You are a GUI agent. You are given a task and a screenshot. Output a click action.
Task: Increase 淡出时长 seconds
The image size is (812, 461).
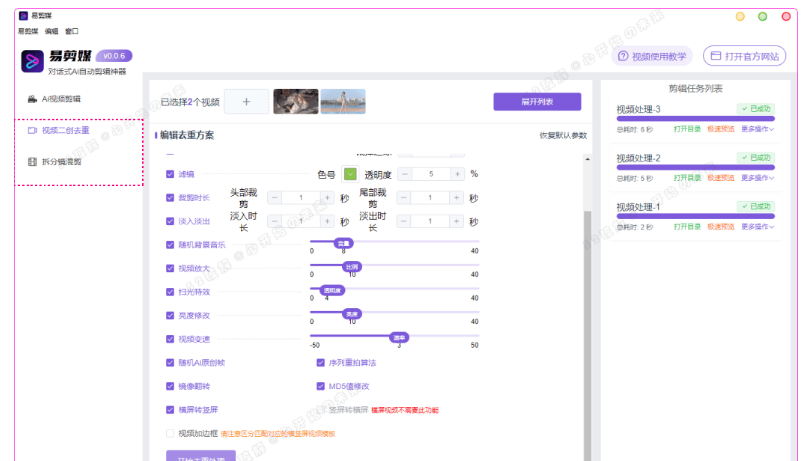click(456, 221)
